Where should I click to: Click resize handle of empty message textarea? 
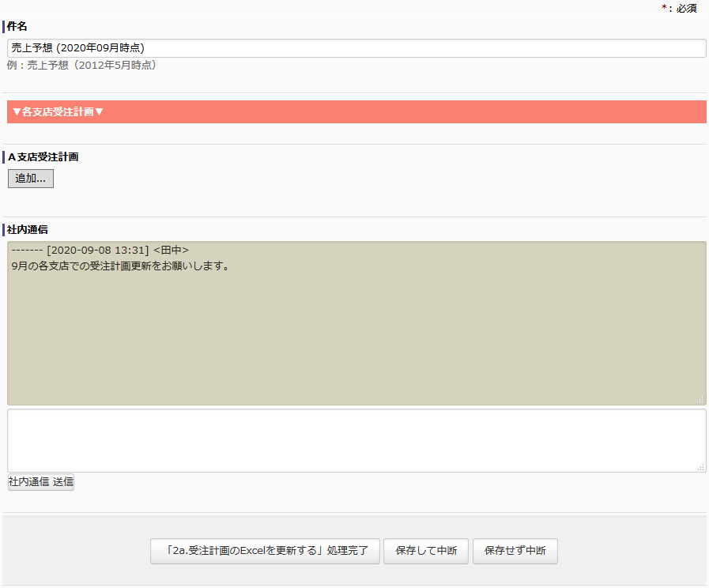[x=700, y=467]
